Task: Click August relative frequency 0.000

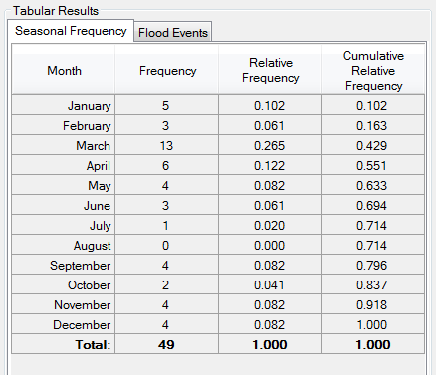Action: (270, 245)
